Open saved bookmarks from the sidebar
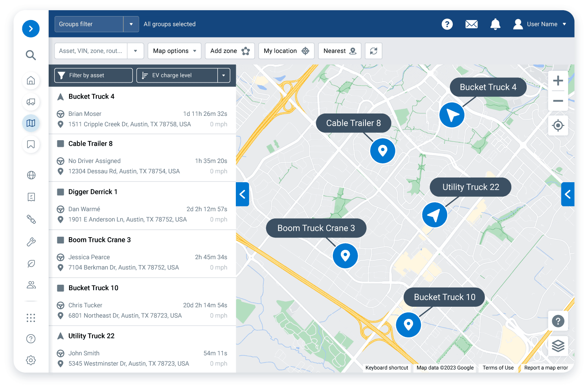Screen dimensions: 588x388 31,145
